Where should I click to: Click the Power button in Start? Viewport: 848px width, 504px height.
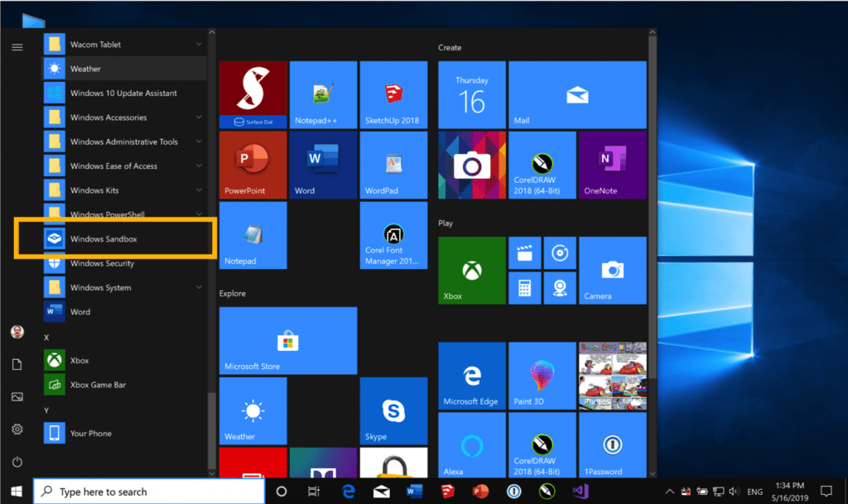coord(17,462)
